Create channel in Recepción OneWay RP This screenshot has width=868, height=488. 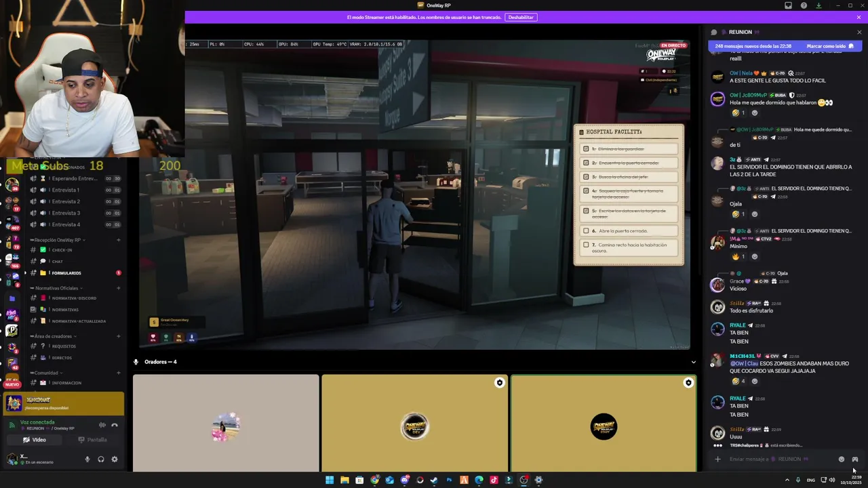119,240
